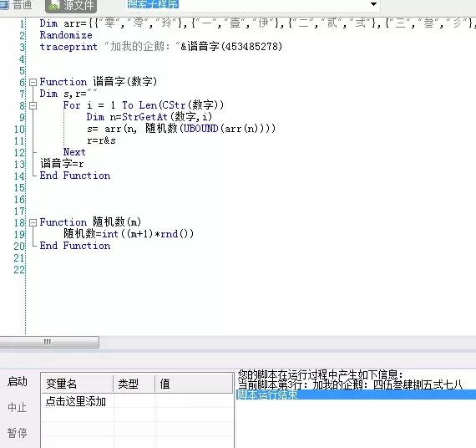Select the highlighted 脚本运行结束 output line

[356, 395]
